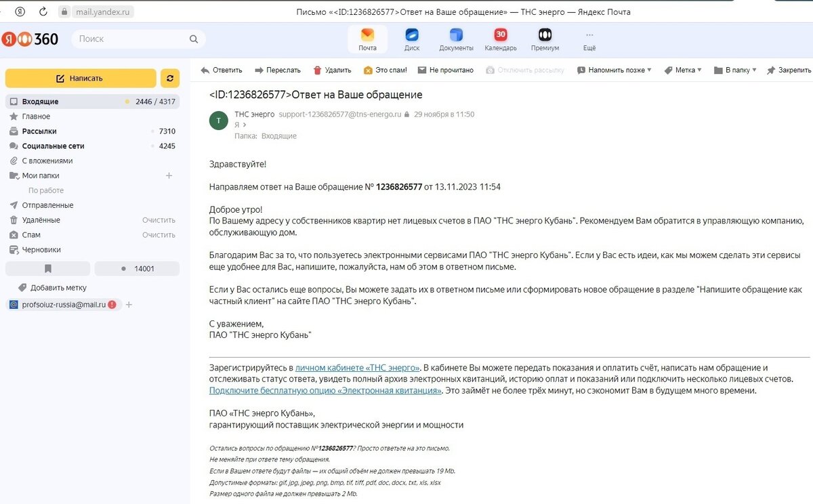Mark the email as spam
Screen dimensions: 813x504
pos(385,70)
